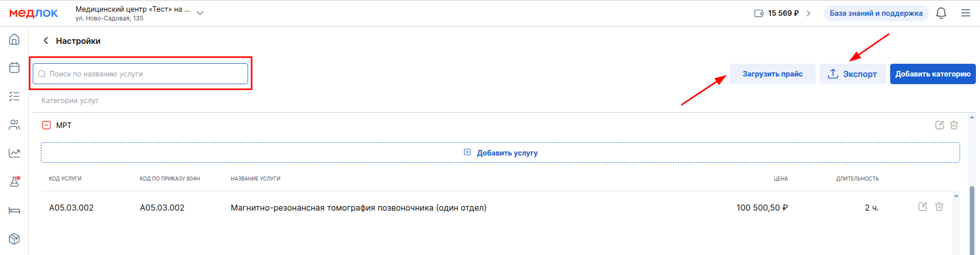Open the hamburger menu
Image resolution: width=980 pixels, height=255 pixels.
(966, 13)
